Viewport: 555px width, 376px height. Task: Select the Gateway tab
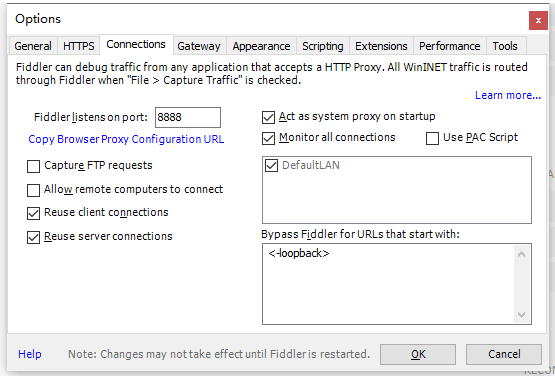(x=199, y=46)
